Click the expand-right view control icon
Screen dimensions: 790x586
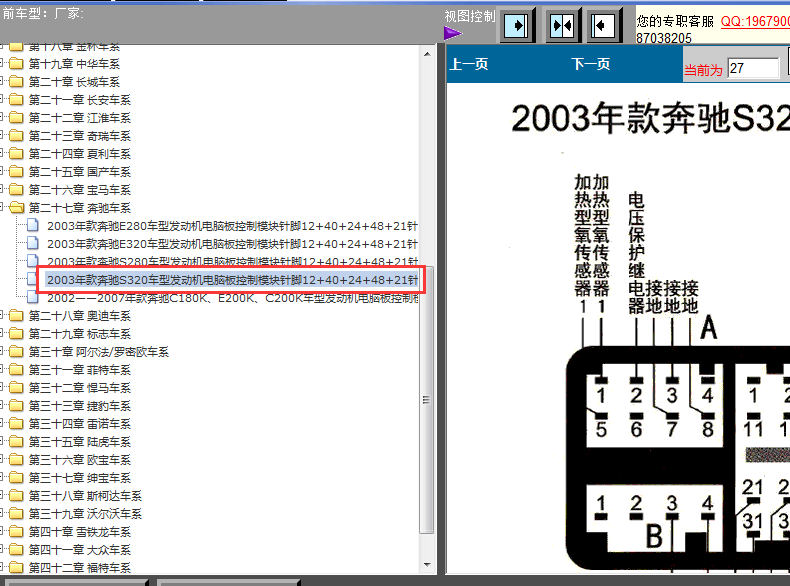tap(516, 25)
